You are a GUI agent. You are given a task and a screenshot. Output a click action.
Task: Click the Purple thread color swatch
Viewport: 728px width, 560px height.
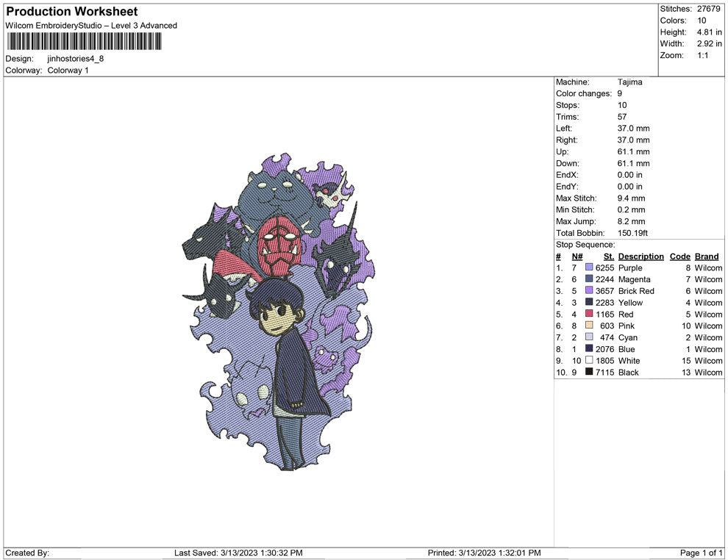[589, 268]
